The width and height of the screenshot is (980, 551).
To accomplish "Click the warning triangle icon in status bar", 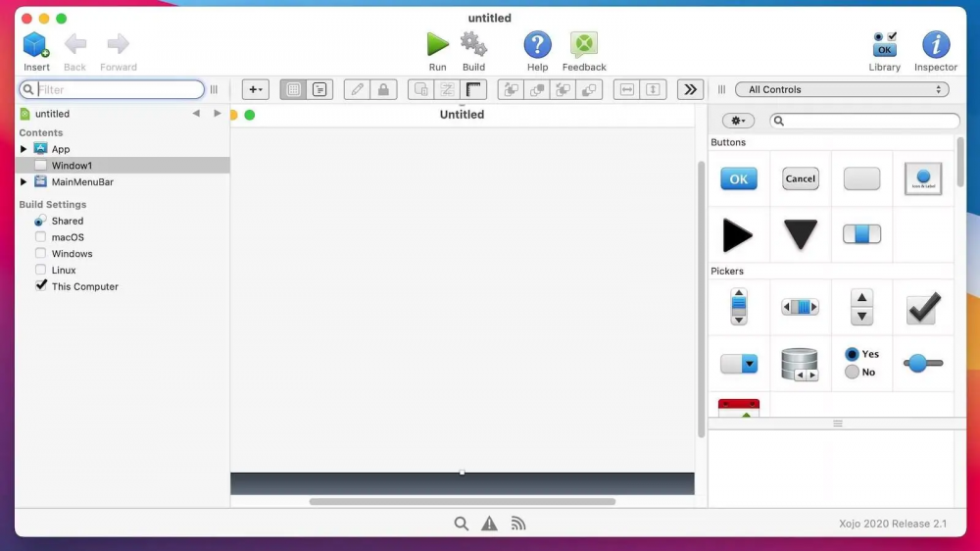I will click(489, 524).
